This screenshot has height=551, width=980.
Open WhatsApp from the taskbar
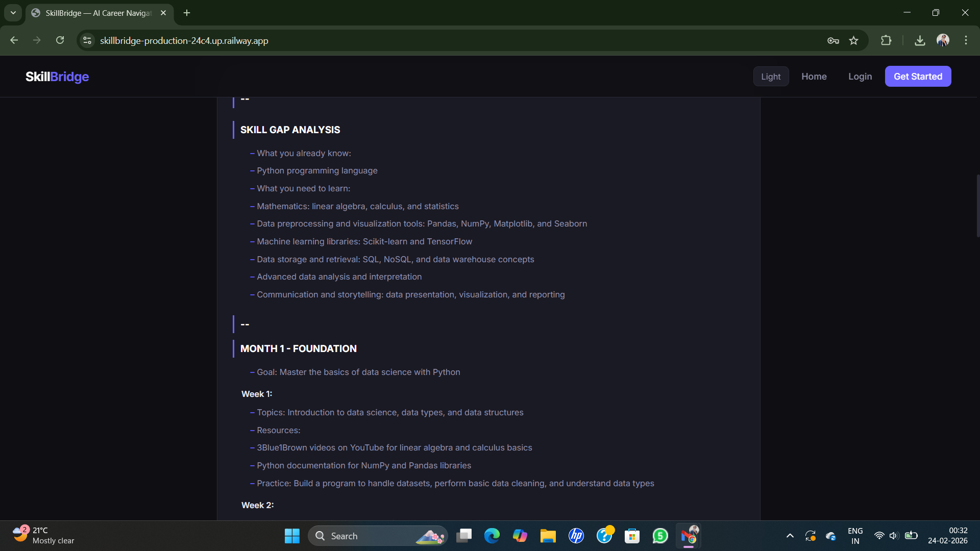tap(659, 536)
